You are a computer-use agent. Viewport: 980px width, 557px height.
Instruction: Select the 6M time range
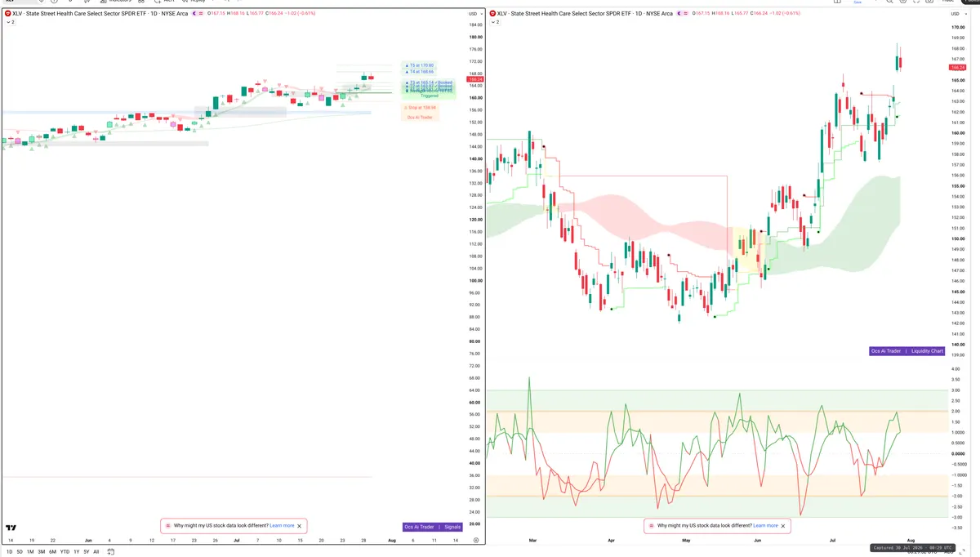(52, 551)
